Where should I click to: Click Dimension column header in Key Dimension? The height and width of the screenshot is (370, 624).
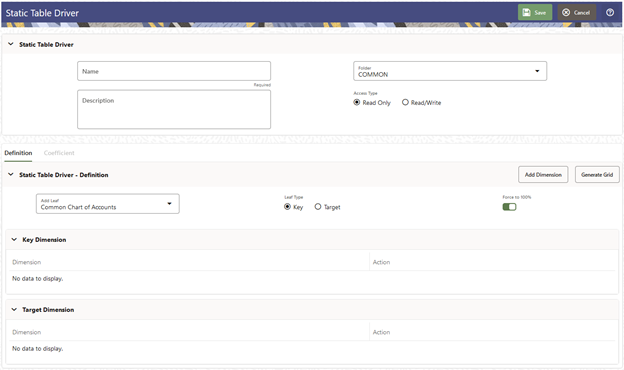27,262
